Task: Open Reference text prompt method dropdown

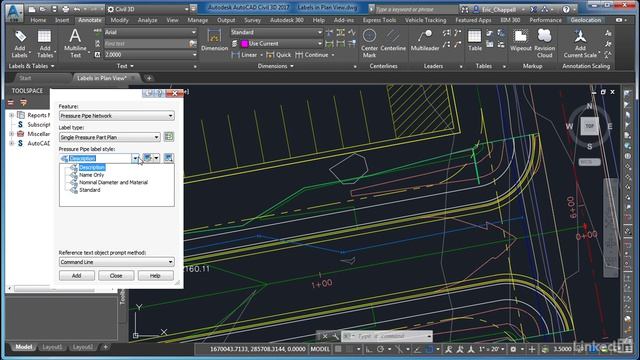Action: 117,262
